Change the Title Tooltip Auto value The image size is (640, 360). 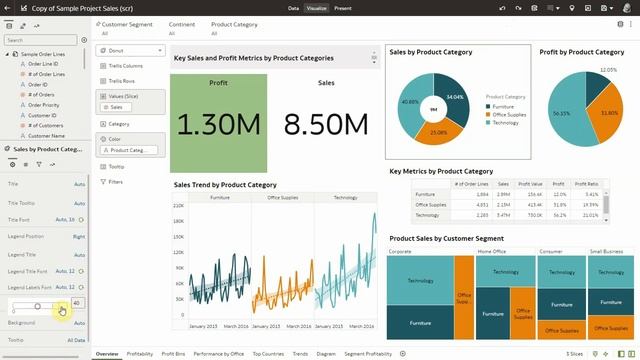pyautogui.click(x=80, y=203)
